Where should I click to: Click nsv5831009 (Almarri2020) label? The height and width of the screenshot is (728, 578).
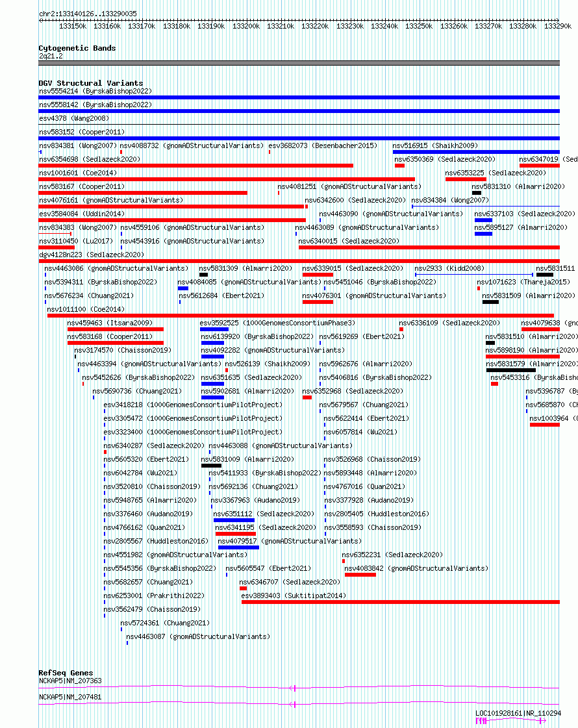pos(248,459)
